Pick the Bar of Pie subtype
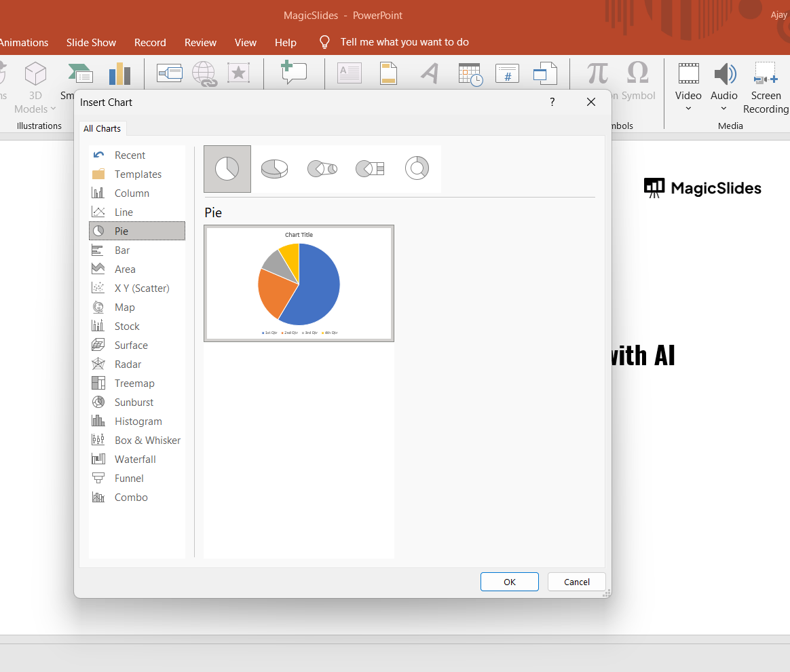This screenshot has height=672, width=790. pyautogui.click(x=370, y=169)
